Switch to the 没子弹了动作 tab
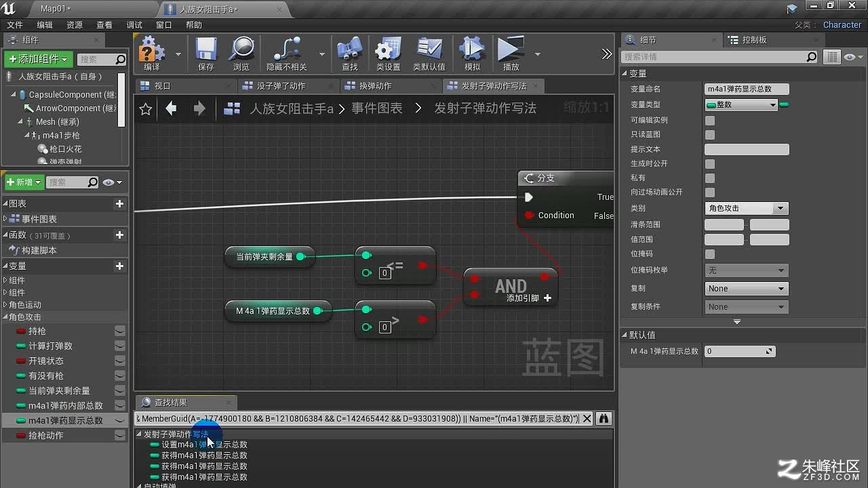This screenshot has height=488, width=868. pos(281,86)
